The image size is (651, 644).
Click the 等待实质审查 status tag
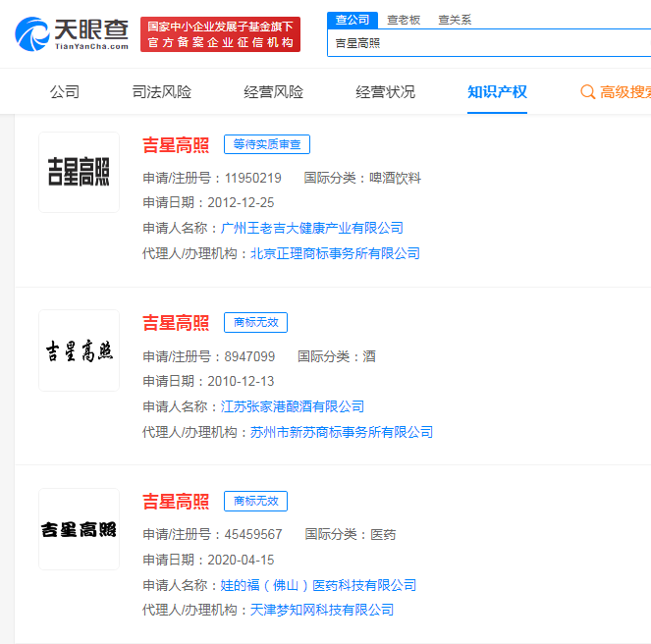[x=267, y=144]
